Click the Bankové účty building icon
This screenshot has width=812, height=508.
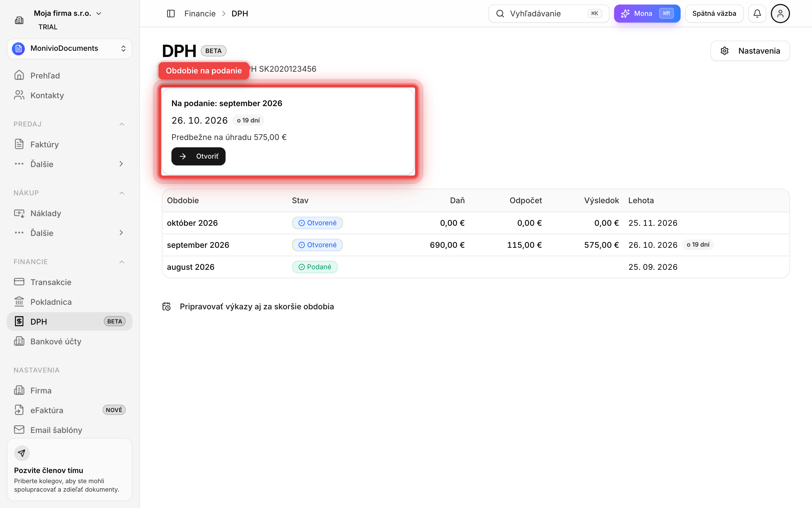[19, 341]
